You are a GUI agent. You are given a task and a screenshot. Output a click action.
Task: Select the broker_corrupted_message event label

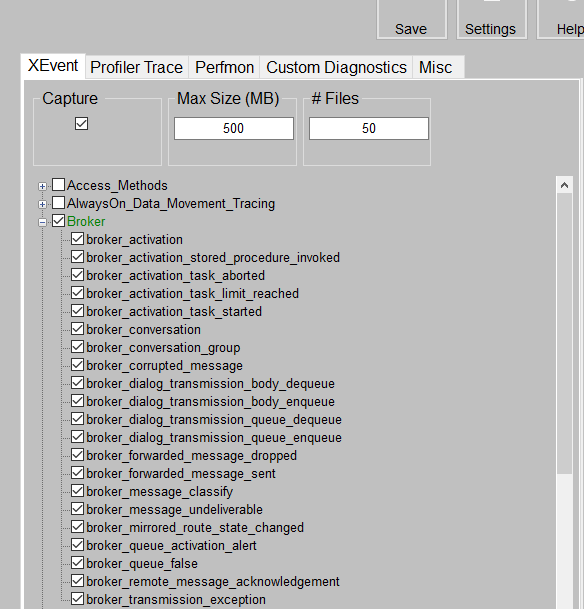[164, 366]
